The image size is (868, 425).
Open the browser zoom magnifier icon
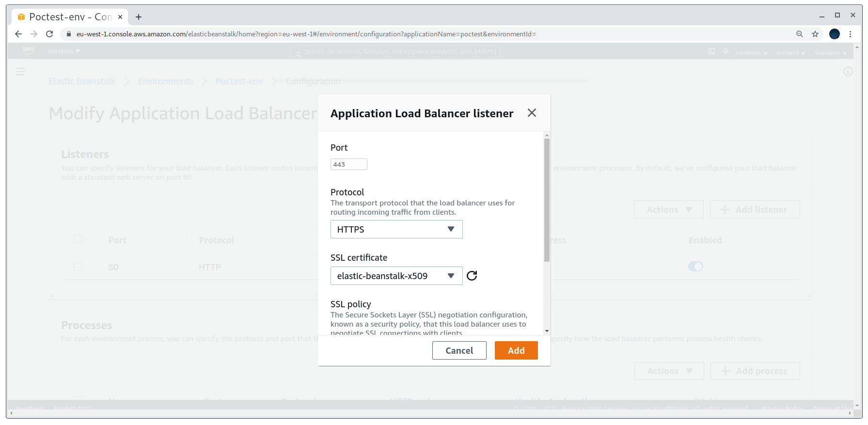800,34
